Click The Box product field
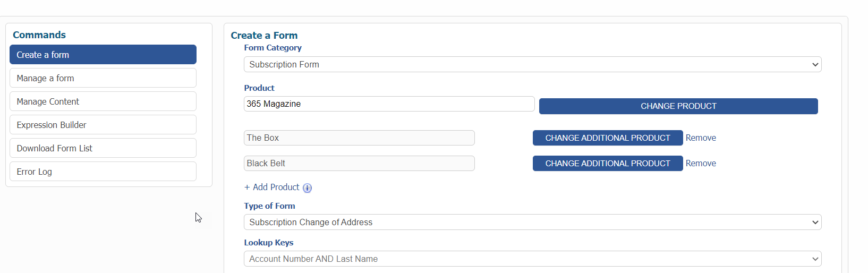The height and width of the screenshot is (273, 868). 359,138
